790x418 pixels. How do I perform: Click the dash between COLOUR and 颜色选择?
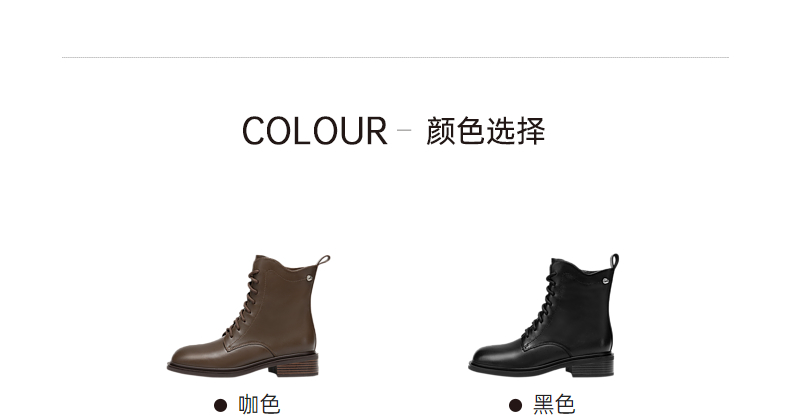(x=404, y=130)
